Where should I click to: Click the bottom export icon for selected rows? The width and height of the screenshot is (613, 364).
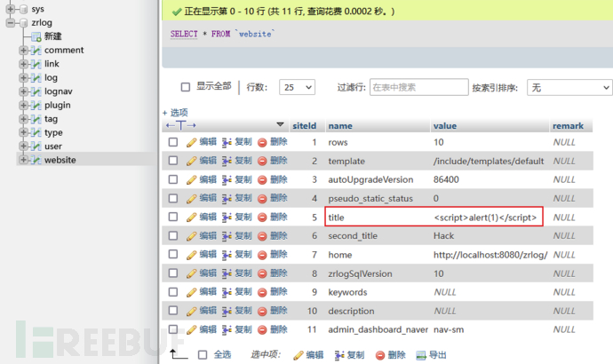click(x=421, y=355)
